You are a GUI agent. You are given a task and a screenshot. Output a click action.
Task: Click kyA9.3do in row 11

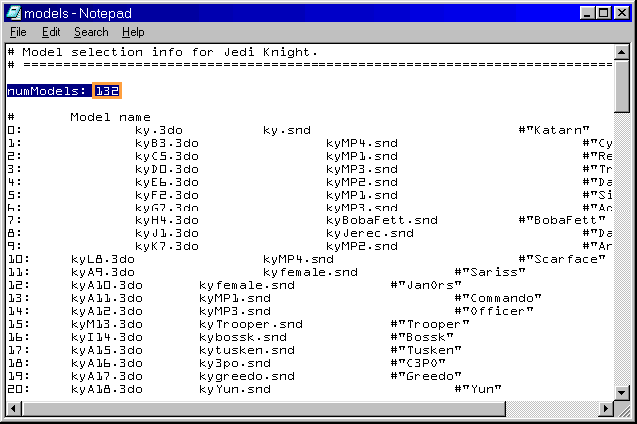102,272
